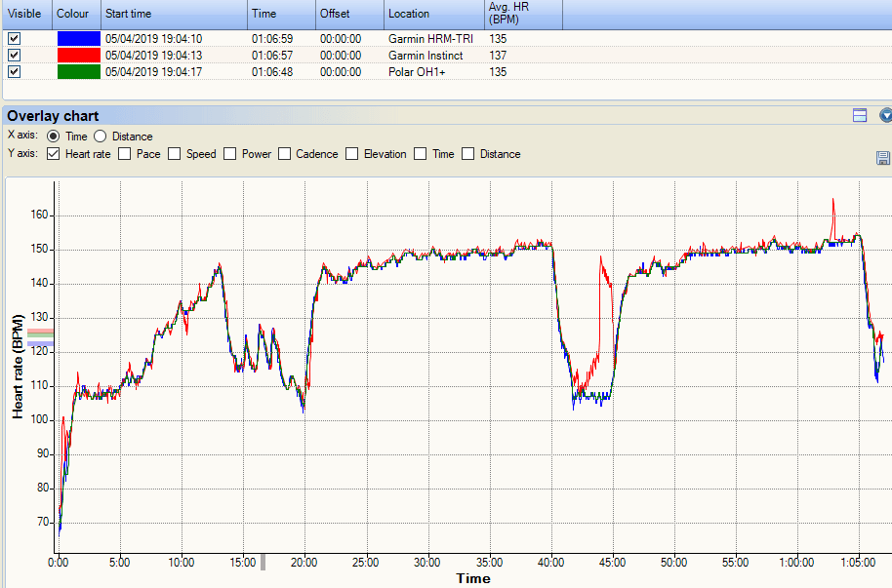Viewport: 892px width, 588px height.
Task: Click the blue average marker on the Y axis
Action: 40,343
